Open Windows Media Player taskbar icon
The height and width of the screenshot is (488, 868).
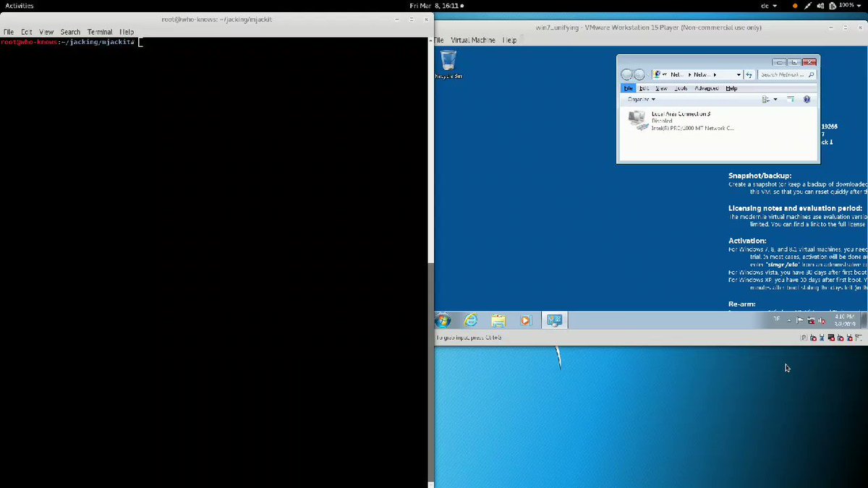526,320
